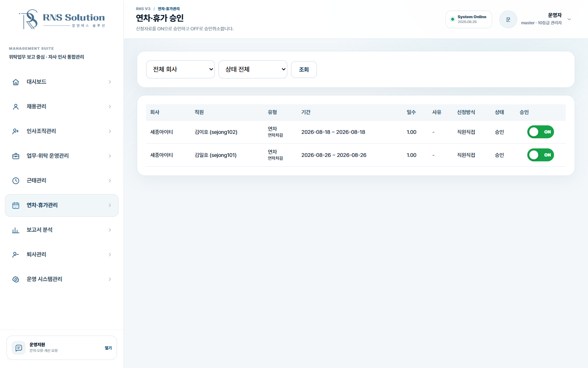Expand the 운영 시스템관리 menu chevron
The height and width of the screenshot is (368, 588).
[x=110, y=279]
